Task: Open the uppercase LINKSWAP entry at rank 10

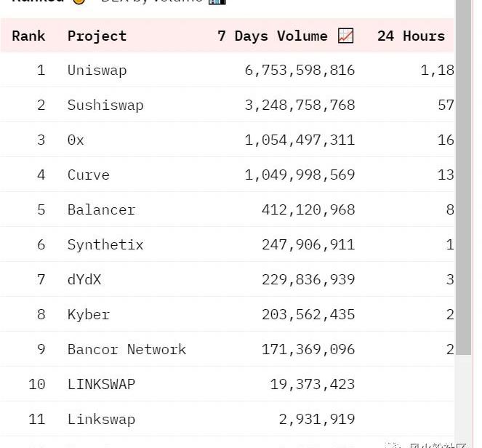Action: [101, 384]
